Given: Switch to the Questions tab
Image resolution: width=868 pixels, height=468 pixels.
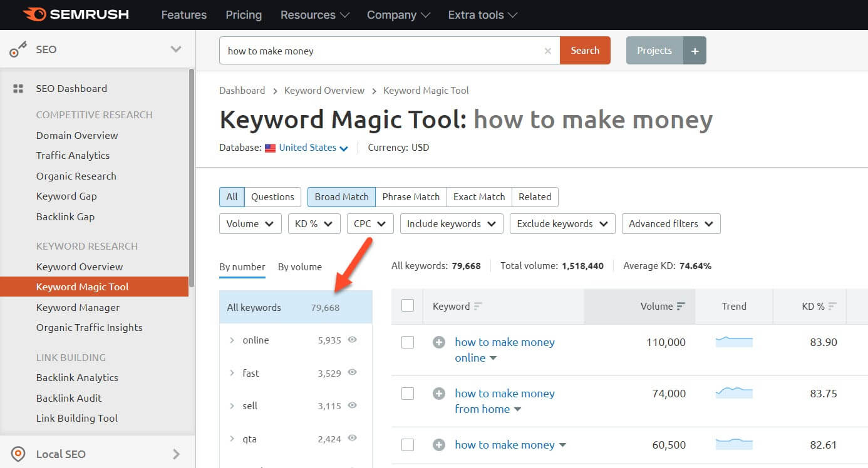Looking at the screenshot, I should point(272,197).
